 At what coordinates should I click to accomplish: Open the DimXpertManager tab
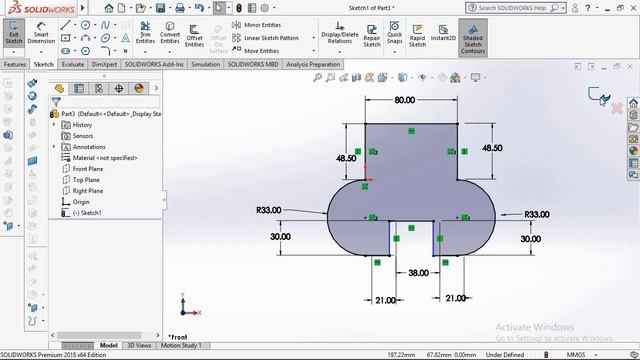click(x=119, y=88)
